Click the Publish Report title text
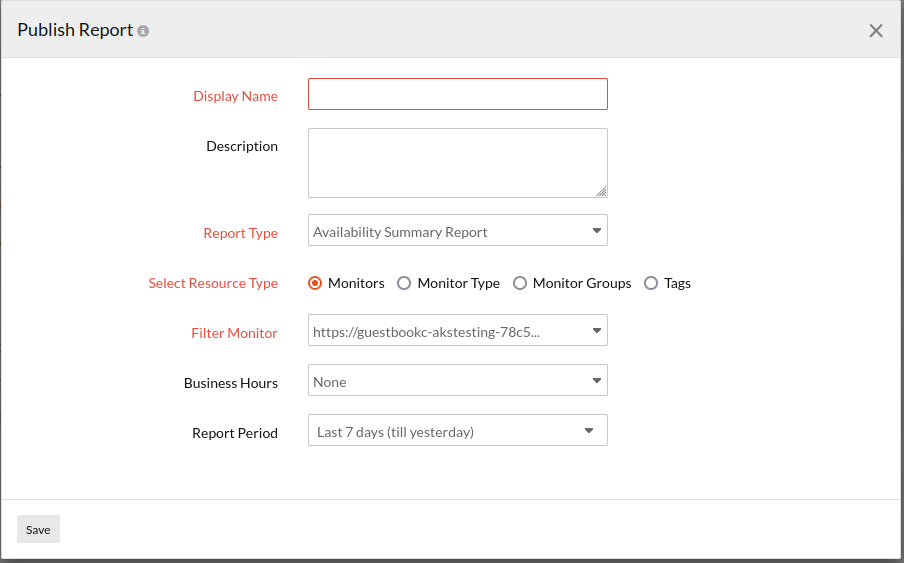Viewport: 904px width, 563px height. click(x=75, y=30)
